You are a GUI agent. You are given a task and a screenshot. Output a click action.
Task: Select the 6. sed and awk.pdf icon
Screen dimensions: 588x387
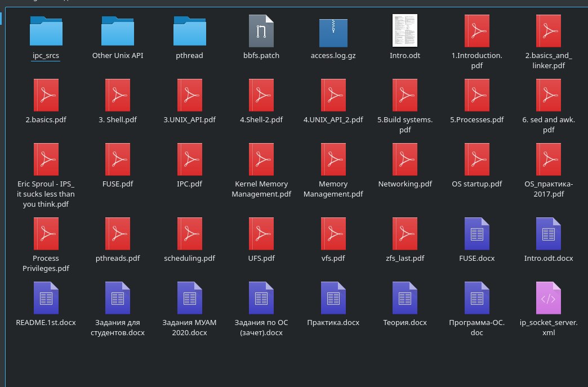549,95
